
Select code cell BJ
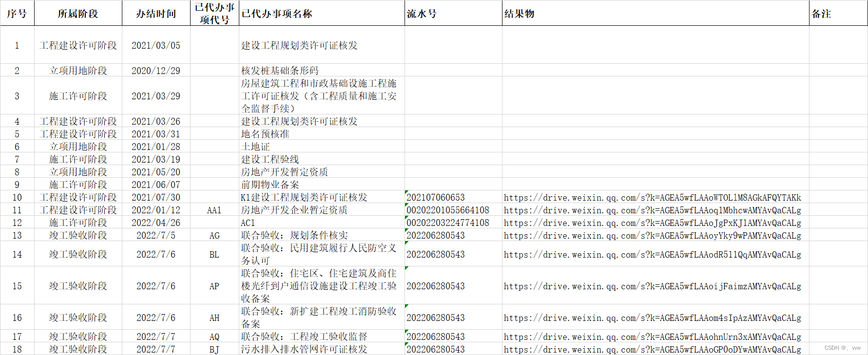(x=214, y=349)
